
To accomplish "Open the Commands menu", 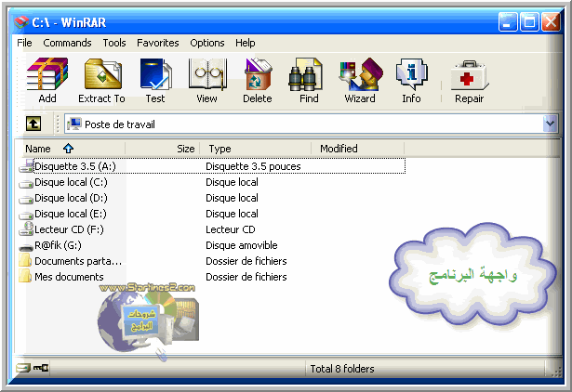I will [x=67, y=43].
